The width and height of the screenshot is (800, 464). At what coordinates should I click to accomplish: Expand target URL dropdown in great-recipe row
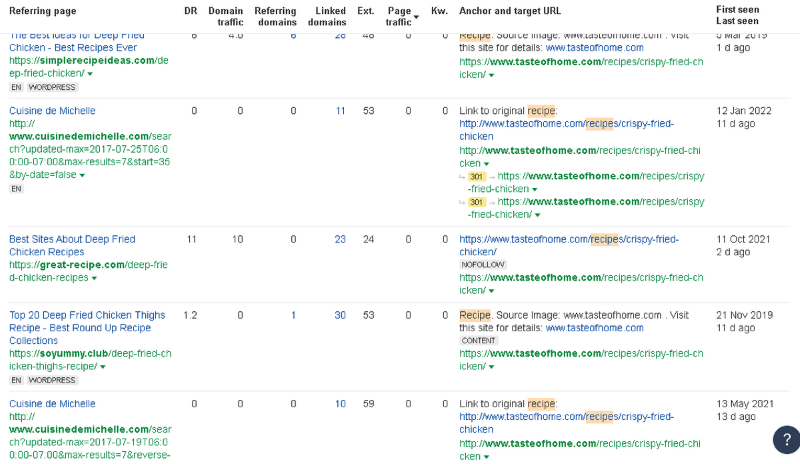pos(491,291)
